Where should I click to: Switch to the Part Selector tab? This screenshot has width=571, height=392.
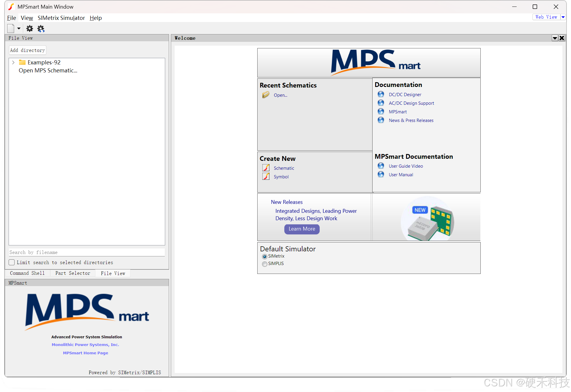pyautogui.click(x=73, y=273)
